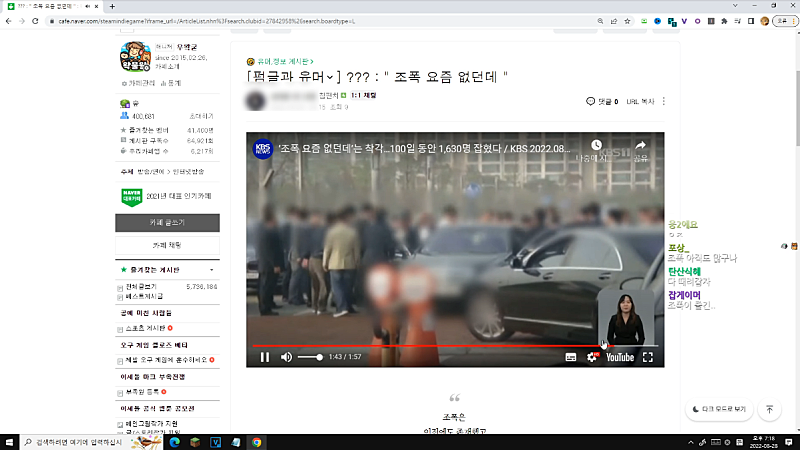Open the Windows Start menu
This screenshot has height=450, width=800.
point(9,442)
